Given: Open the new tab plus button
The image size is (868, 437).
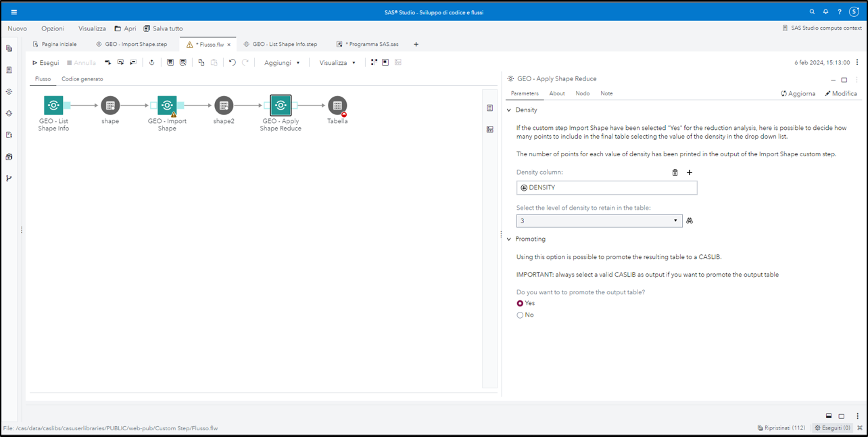Looking at the screenshot, I should point(416,45).
